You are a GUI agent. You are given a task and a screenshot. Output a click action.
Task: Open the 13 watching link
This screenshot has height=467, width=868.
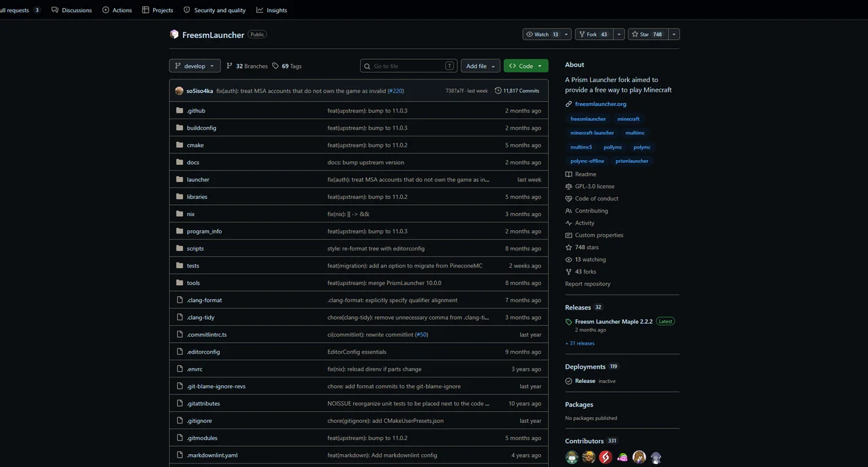[x=586, y=260]
